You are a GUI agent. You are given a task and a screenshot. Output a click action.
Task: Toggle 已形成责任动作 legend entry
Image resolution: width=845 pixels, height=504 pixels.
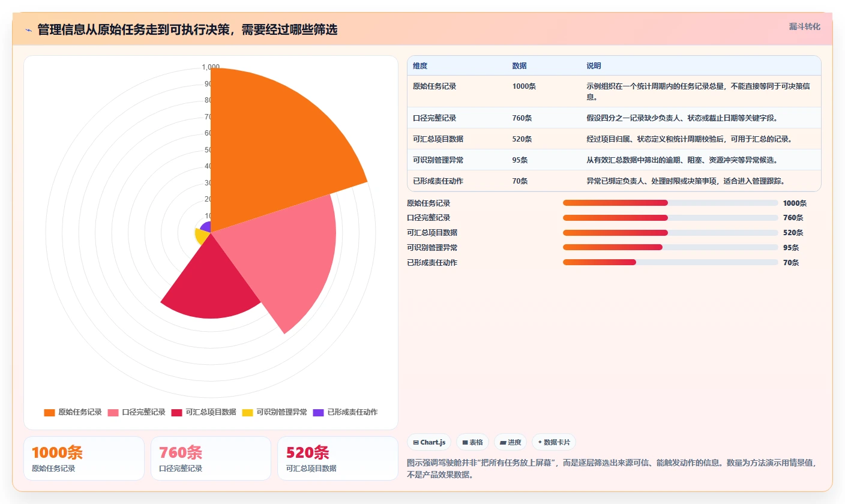coord(346,412)
